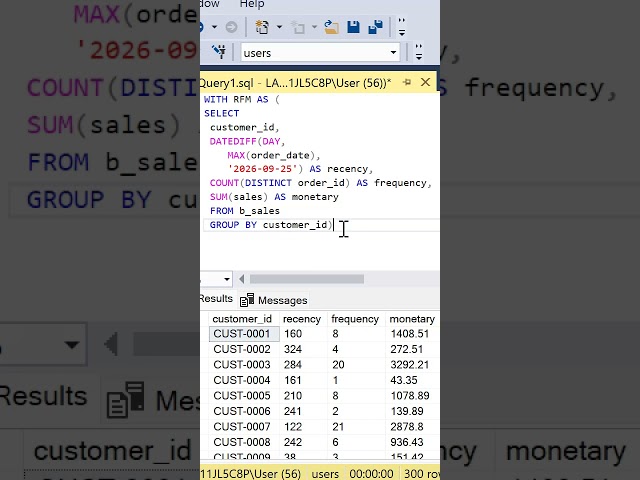Click the monetary value 2878.8
This screenshot has width=640, height=480.
tap(406, 427)
